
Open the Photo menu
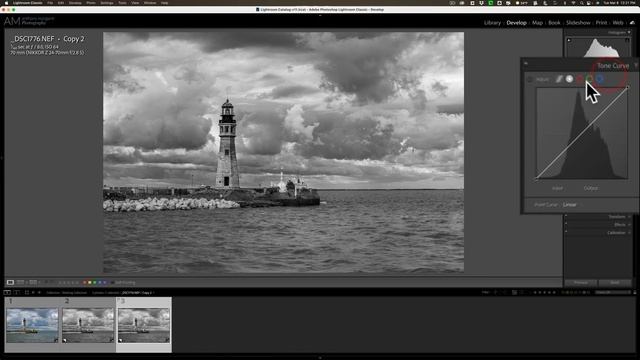tap(91, 3)
